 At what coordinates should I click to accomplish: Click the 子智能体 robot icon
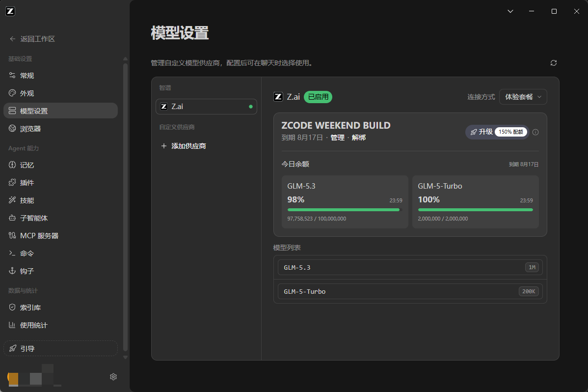click(12, 218)
